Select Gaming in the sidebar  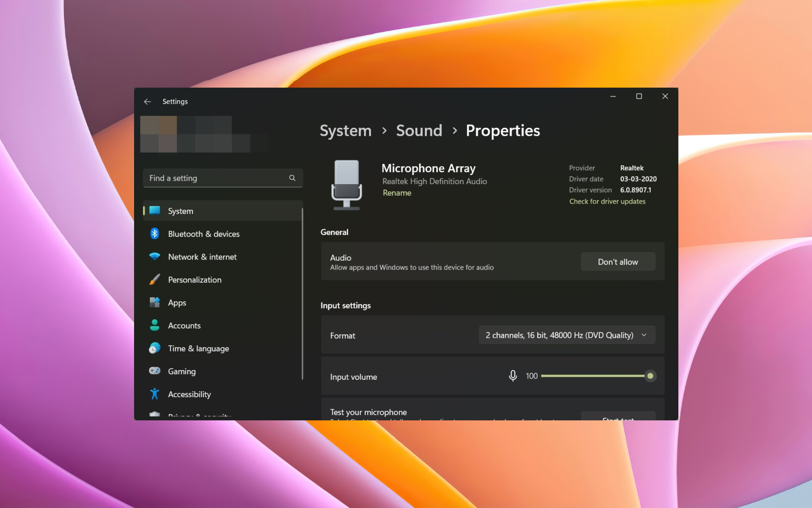click(x=223, y=371)
